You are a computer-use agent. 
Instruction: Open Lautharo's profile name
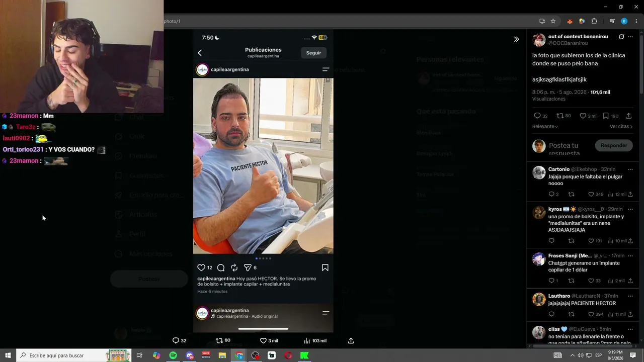pyautogui.click(x=559, y=296)
